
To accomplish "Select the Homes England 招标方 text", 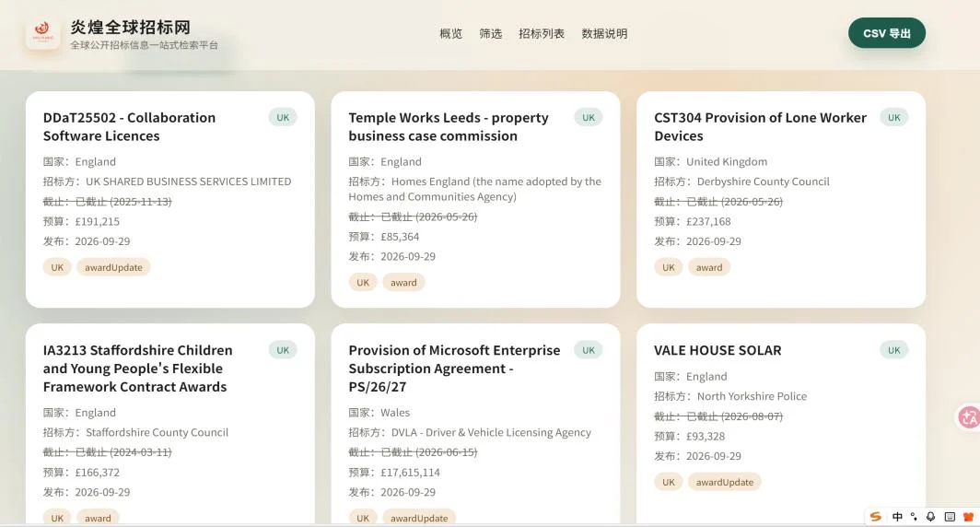I will coord(475,189).
